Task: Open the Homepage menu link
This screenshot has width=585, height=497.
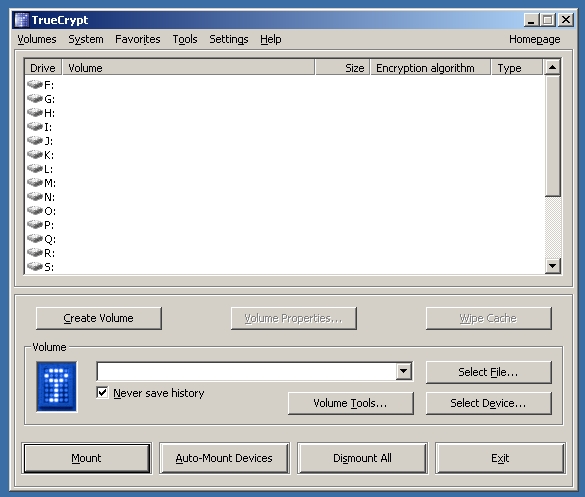Action: [x=535, y=39]
